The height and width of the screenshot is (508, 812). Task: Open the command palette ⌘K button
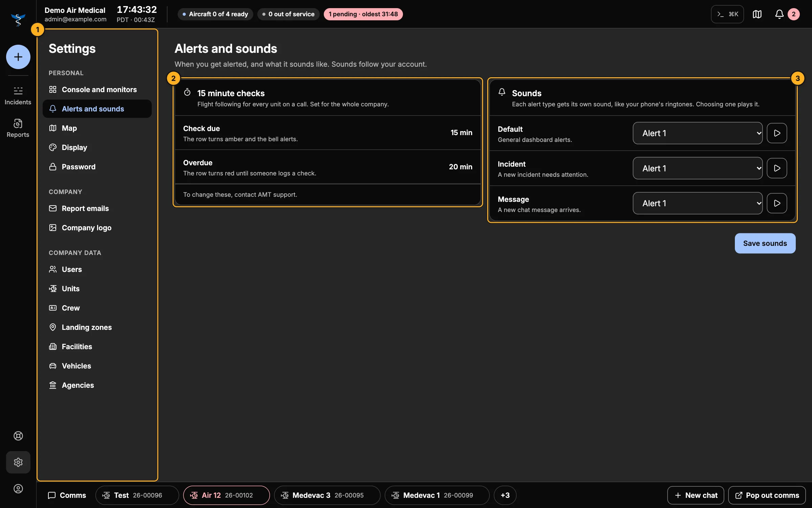coord(727,14)
